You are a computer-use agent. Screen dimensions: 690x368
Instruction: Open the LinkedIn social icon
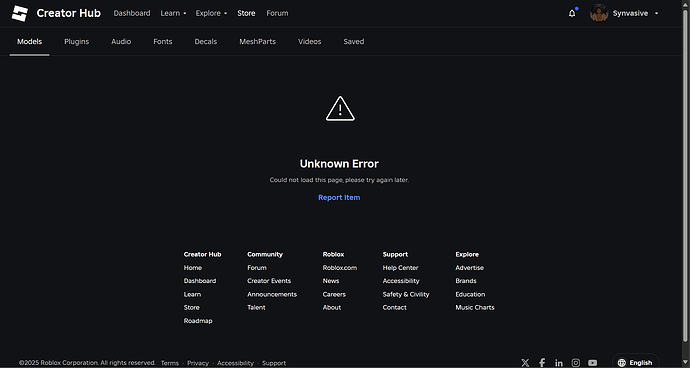(559, 363)
